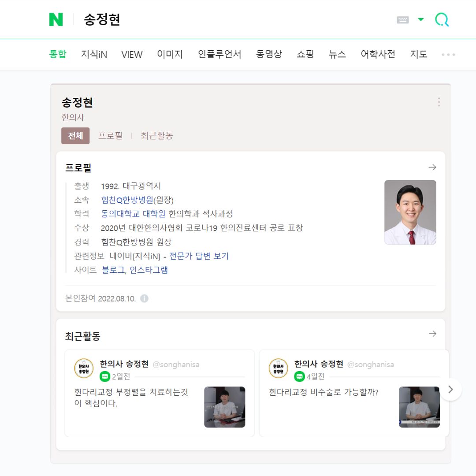Click blog icon beside 2일전

click(x=105, y=376)
